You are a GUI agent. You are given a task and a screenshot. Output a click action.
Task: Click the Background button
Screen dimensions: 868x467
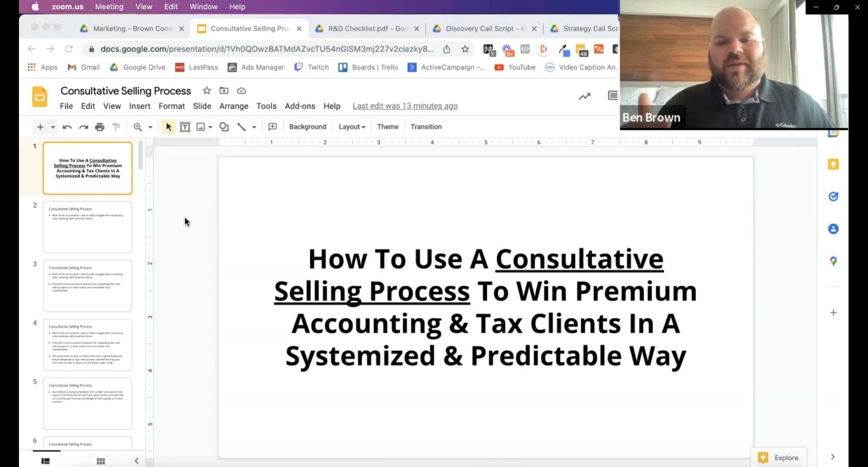(307, 127)
